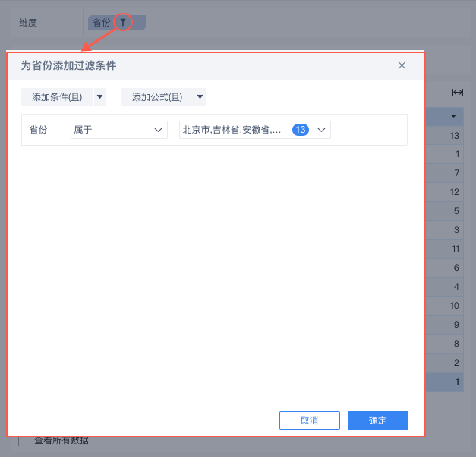
Task: Click table cell with value 7
Action: click(444, 173)
